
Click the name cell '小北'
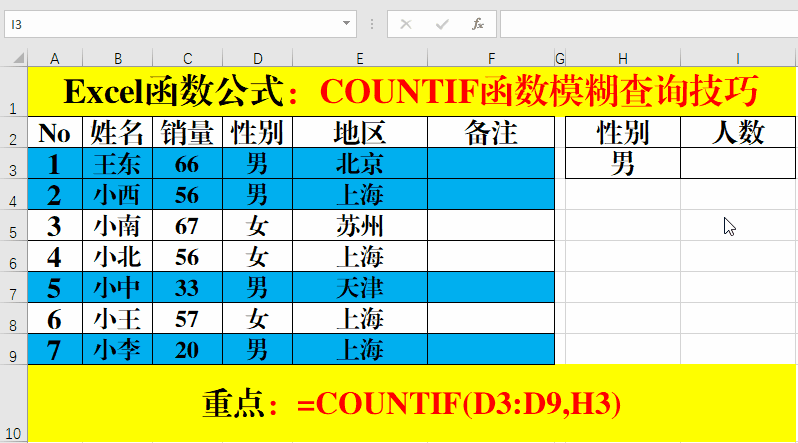point(118,257)
